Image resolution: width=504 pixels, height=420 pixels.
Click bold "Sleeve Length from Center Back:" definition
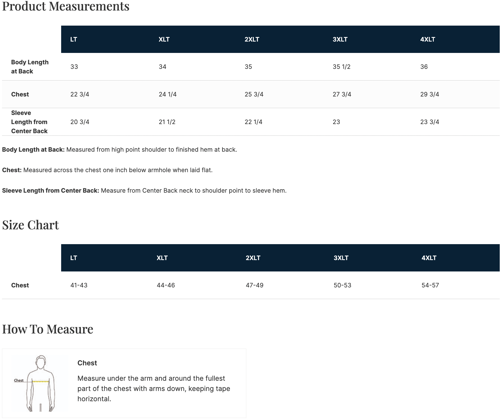pos(50,190)
